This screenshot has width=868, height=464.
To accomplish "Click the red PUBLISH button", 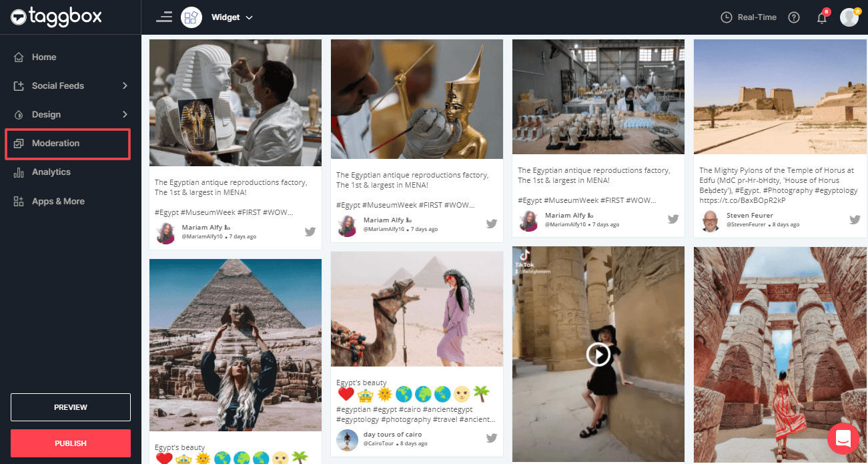I will [x=71, y=443].
